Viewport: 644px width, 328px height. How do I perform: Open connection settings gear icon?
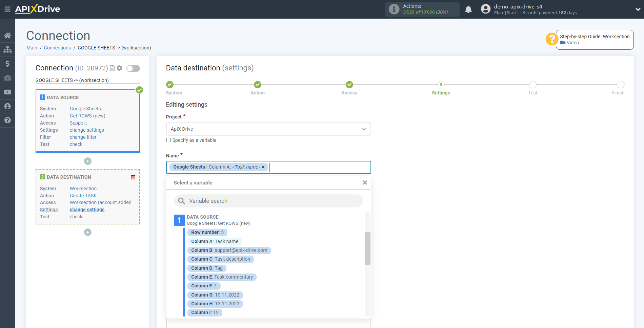click(119, 68)
